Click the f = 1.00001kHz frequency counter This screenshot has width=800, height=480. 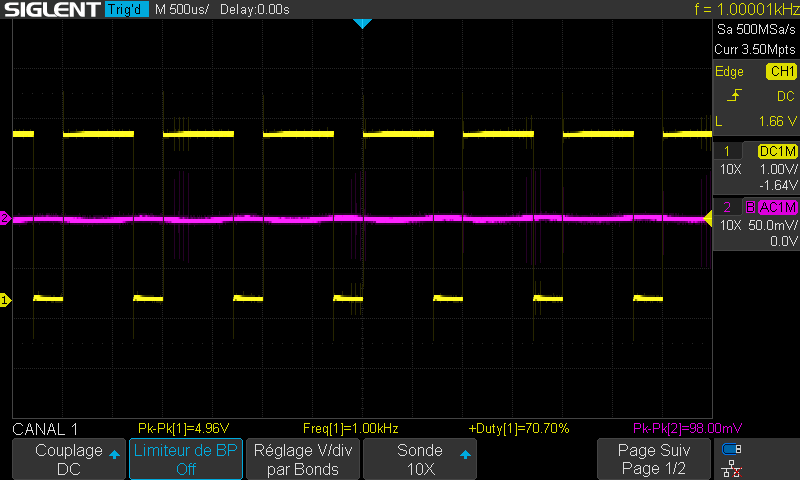click(x=746, y=9)
